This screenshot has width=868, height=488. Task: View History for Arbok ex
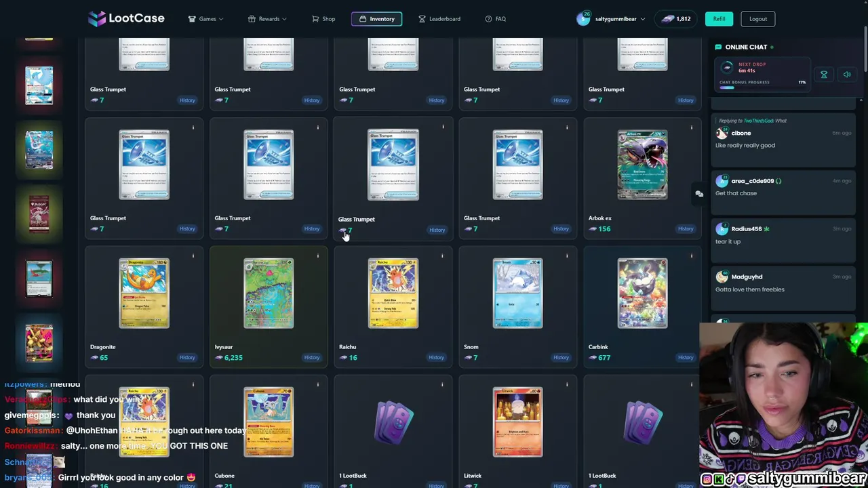point(686,229)
